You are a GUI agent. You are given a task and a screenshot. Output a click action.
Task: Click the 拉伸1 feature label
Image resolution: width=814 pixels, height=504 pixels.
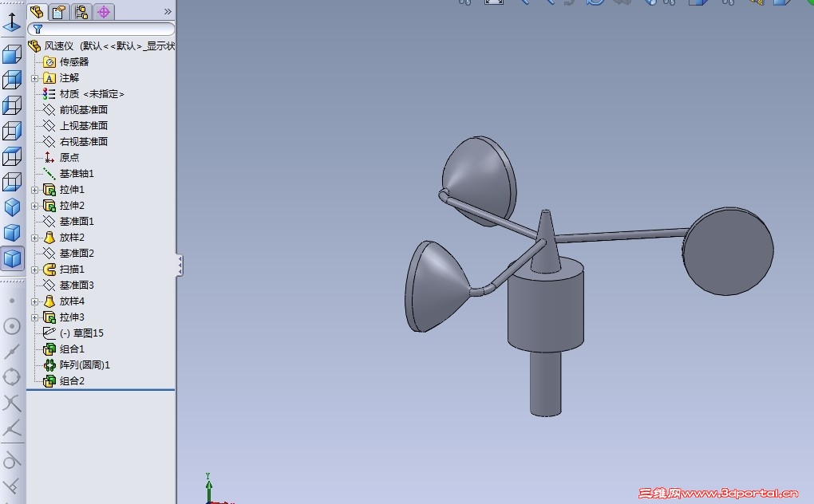tap(72, 190)
